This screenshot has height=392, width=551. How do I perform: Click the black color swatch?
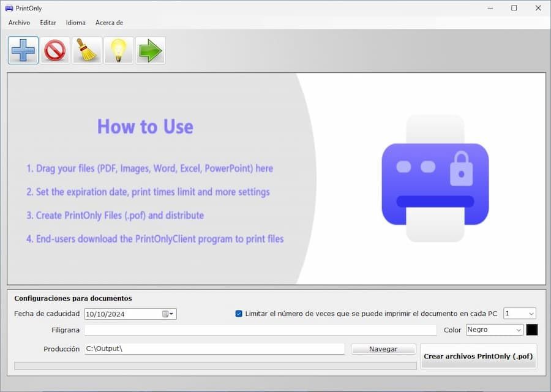coord(531,330)
